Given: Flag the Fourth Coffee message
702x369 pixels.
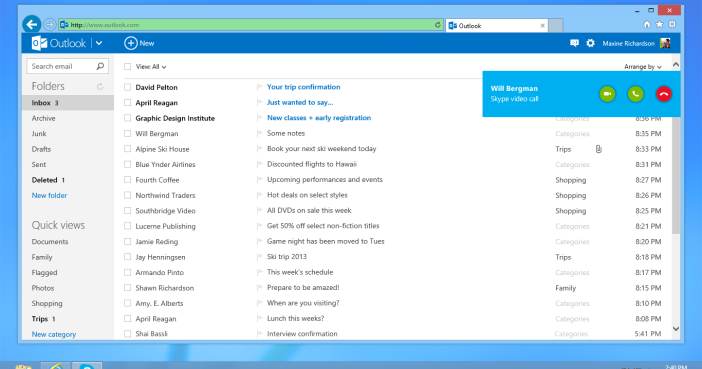Looking at the screenshot, I should (259, 180).
